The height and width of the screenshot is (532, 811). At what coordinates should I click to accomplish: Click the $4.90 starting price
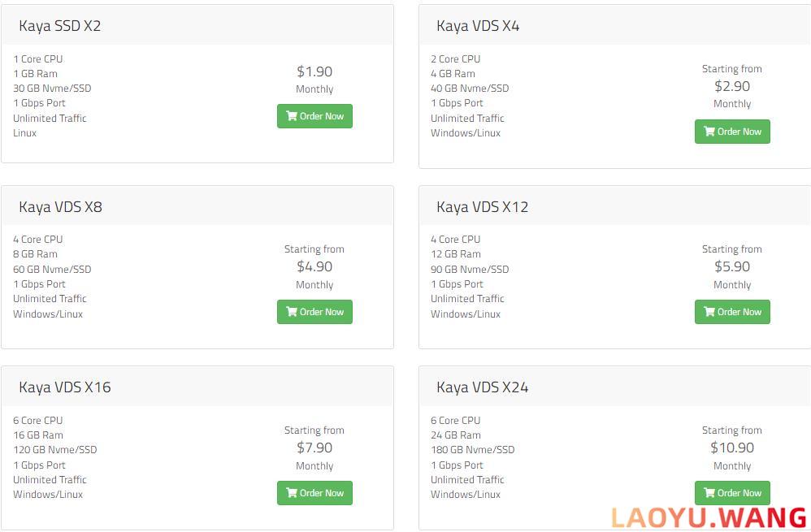point(314,266)
